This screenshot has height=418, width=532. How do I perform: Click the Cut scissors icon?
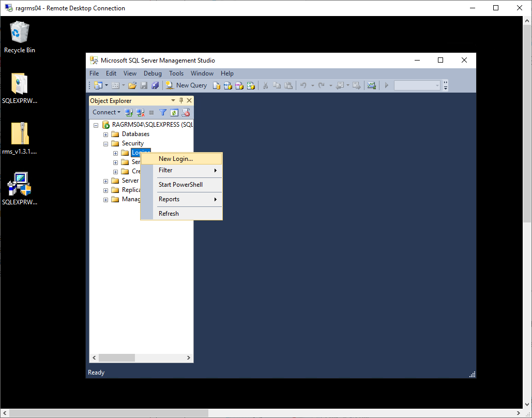[265, 85]
